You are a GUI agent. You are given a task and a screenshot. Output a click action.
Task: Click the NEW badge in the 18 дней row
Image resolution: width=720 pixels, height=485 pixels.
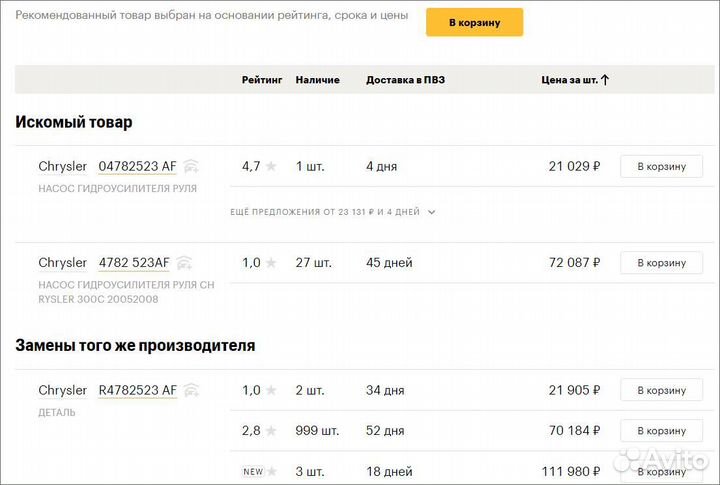click(255, 471)
